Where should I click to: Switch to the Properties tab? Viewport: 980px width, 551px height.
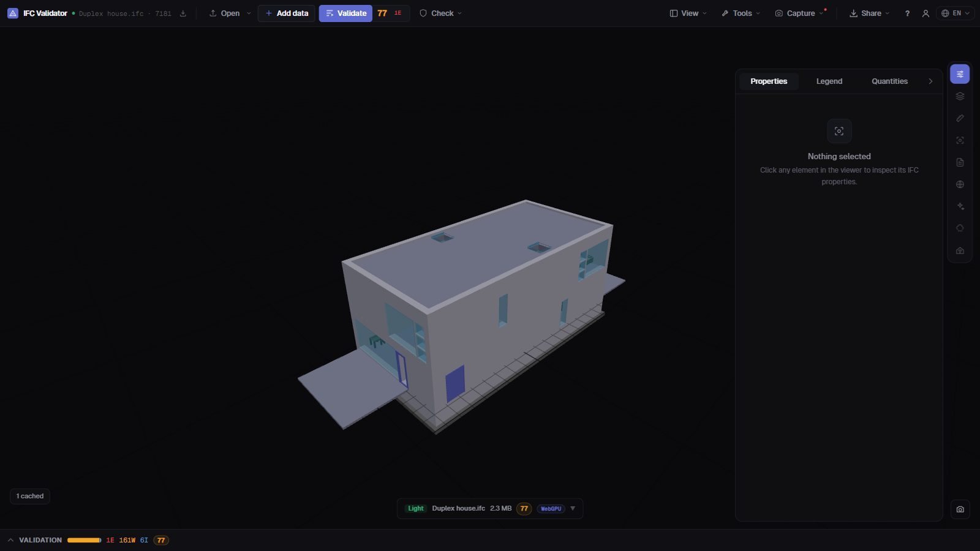[x=769, y=81]
